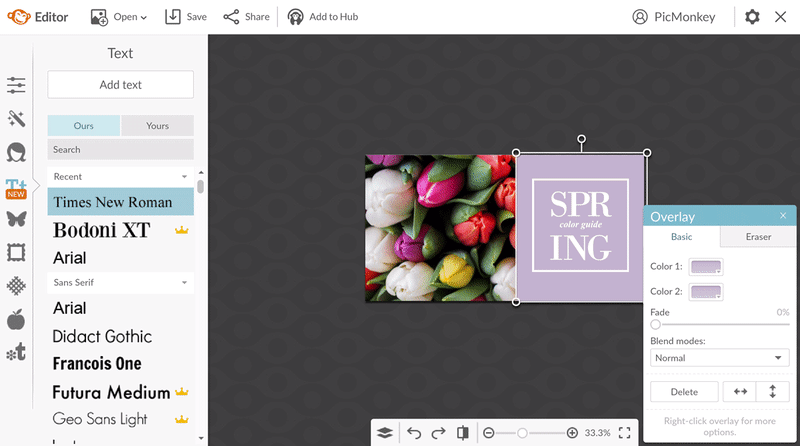Open the Touch Up face icon

point(16,152)
